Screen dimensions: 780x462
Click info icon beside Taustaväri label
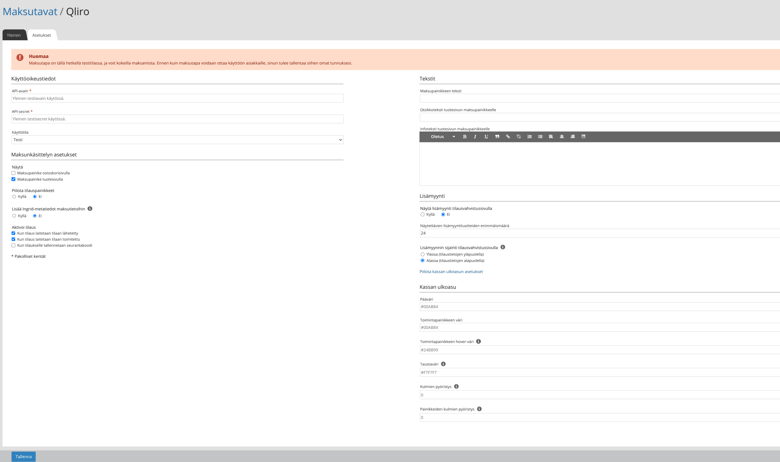coord(443,364)
